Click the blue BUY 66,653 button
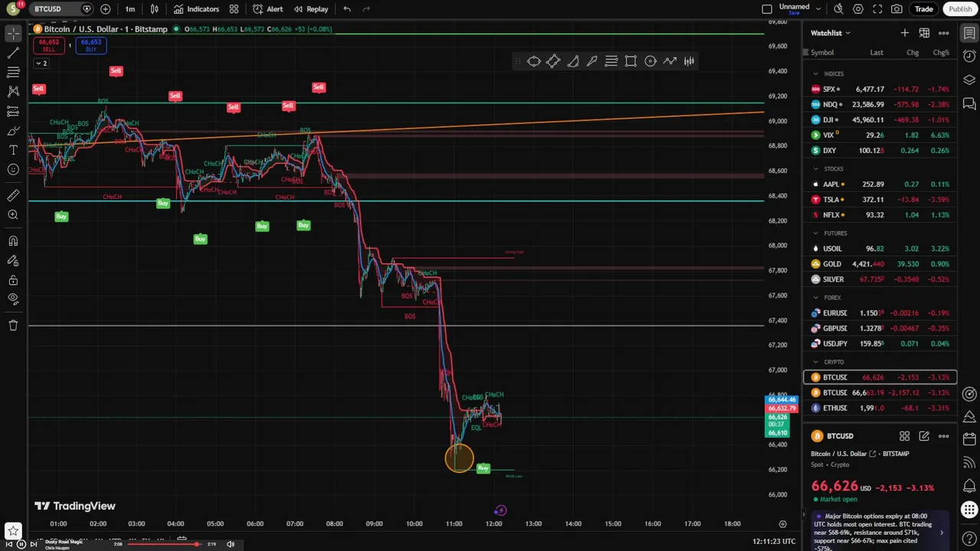The width and height of the screenshot is (980, 551). click(x=90, y=45)
